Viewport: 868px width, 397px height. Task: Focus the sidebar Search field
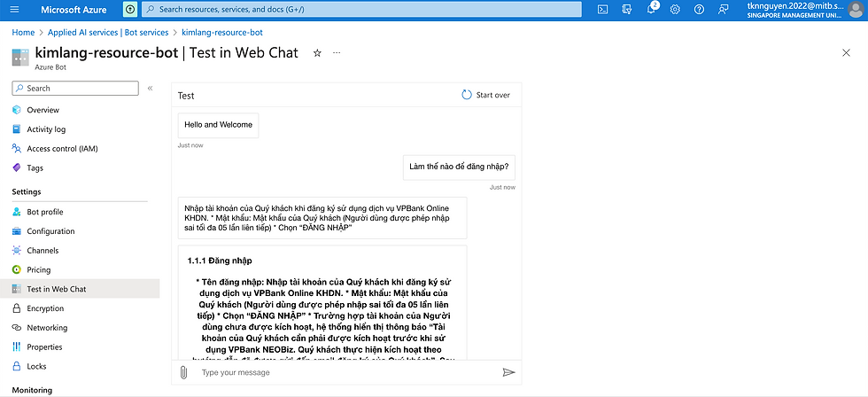pyautogui.click(x=75, y=88)
